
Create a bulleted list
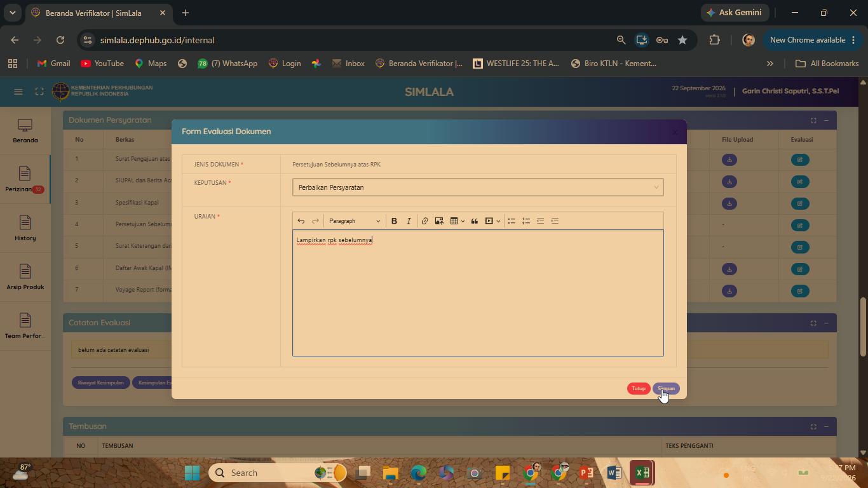(x=512, y=221)
